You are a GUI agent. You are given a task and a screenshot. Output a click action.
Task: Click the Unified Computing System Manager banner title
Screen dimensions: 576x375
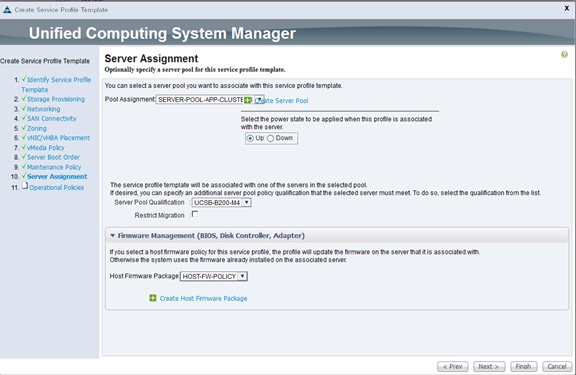tap(162, 33)
